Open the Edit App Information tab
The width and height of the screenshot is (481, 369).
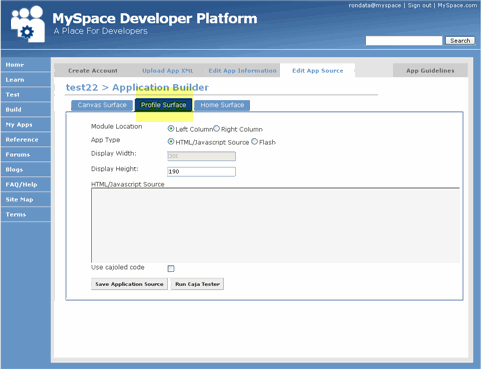242,71
